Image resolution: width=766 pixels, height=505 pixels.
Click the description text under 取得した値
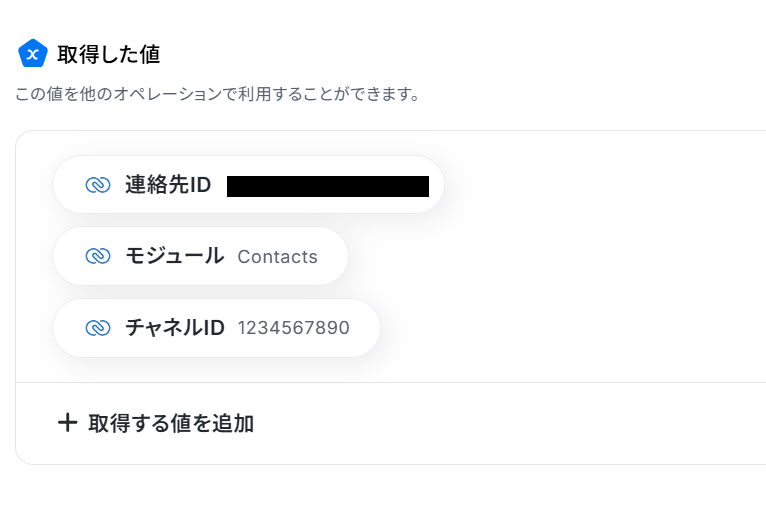point(217,96)
